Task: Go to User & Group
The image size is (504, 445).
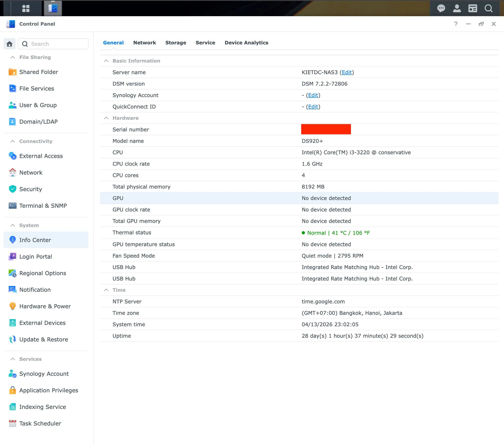Action: (46, 105)
